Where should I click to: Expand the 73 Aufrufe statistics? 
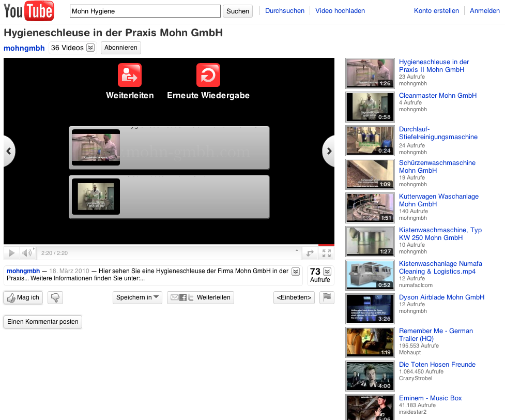327,272
